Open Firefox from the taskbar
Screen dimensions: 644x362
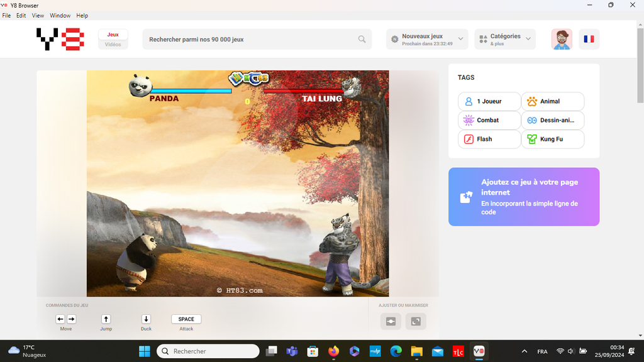tap(333, 351)
